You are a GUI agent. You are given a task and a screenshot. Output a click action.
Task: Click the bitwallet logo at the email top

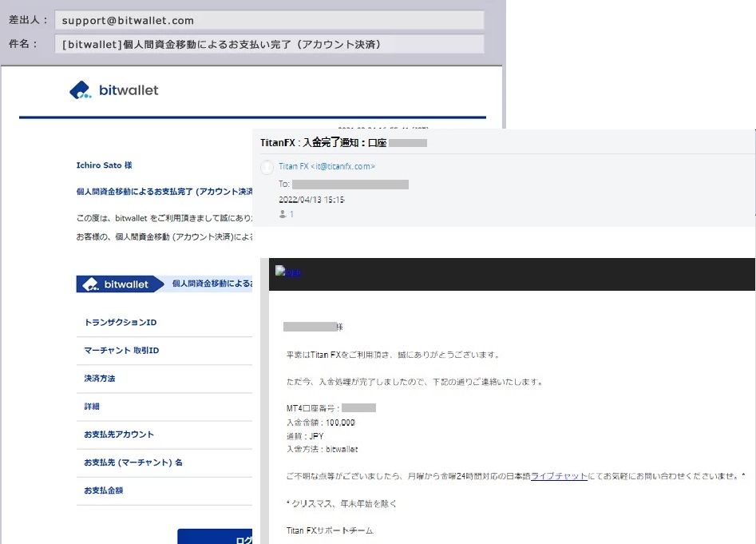(114, 90)
